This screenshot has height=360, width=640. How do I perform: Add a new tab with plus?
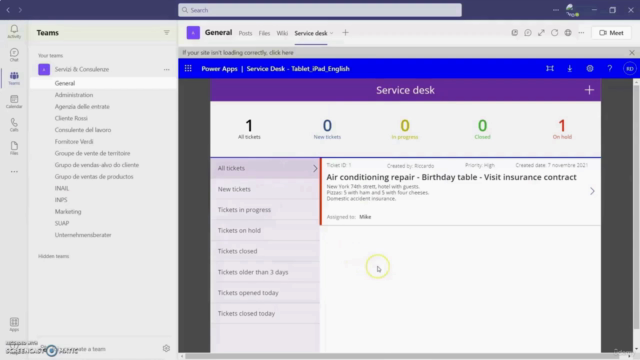tap(345, 33)
